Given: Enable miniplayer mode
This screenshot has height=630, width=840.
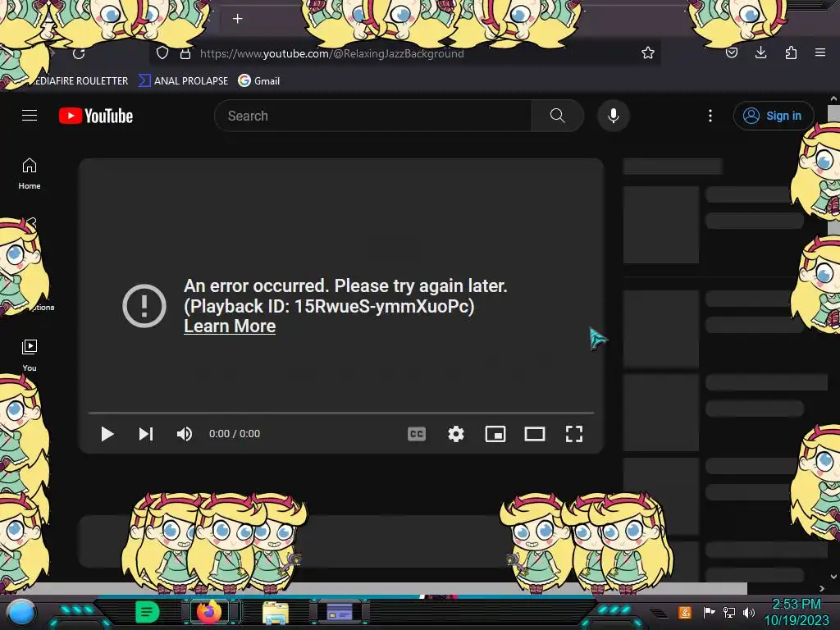Looking at the screenshot, I should click(x=495, y=434).
